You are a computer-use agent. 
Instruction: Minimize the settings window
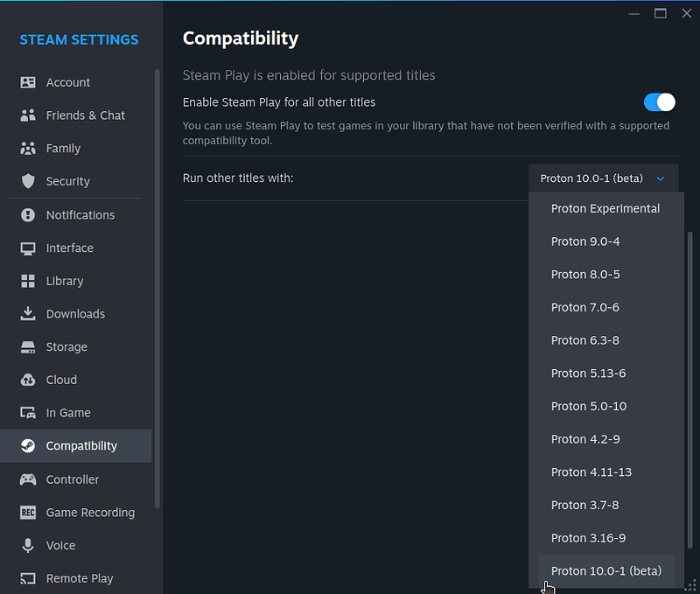(633, 14)
